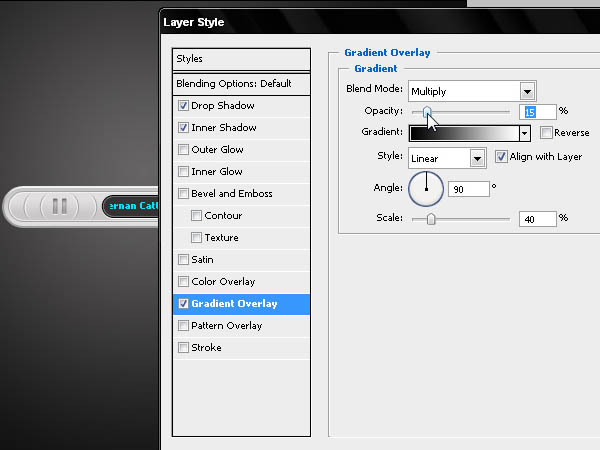Click the Layer Style title bar
This screenshot has width=600, height=450.
[380, 22]
